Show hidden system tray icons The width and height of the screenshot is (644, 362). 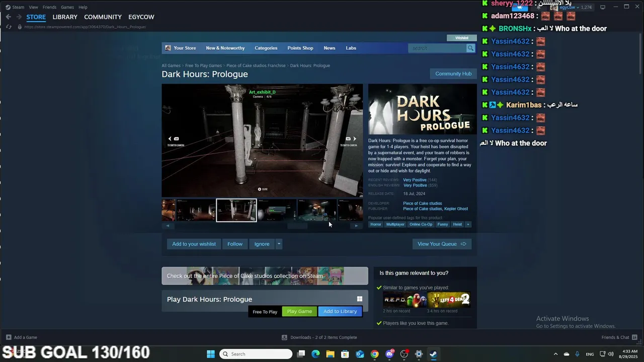pos(555,354)
